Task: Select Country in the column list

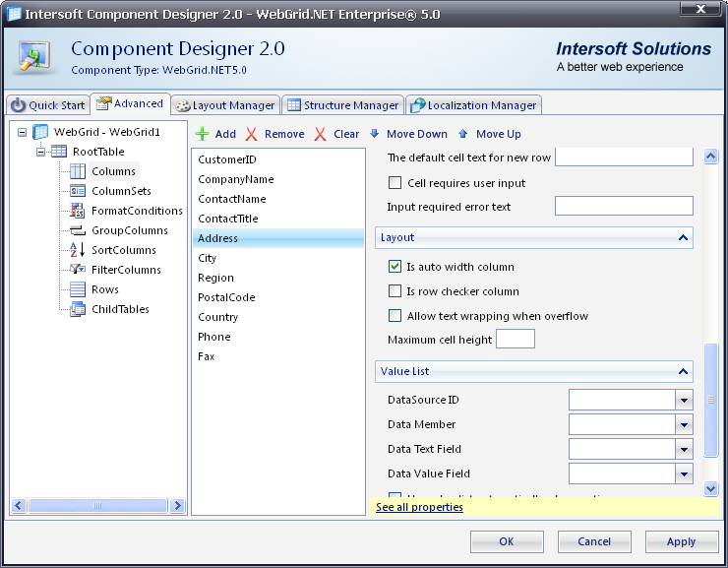Action: coord(278,317)
